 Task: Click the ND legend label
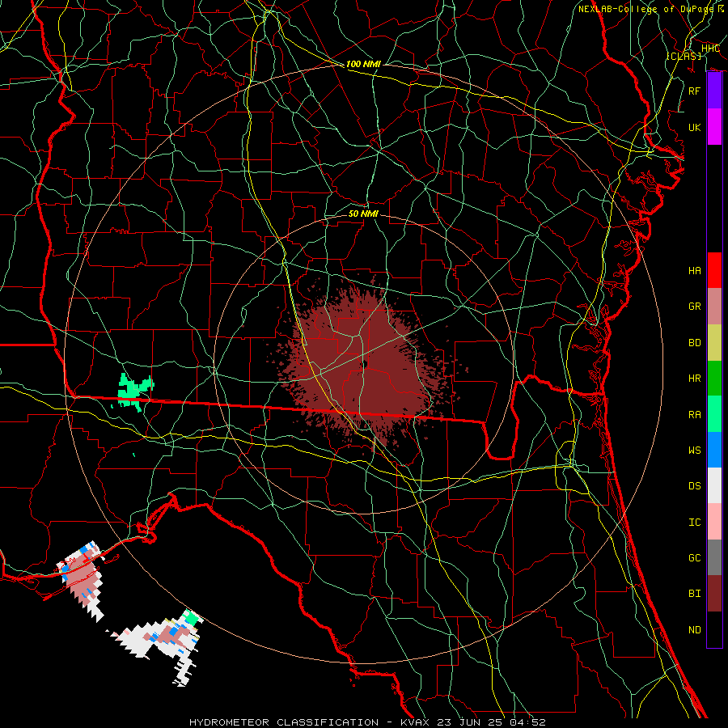pyautogui.click(x=695, y=629)
